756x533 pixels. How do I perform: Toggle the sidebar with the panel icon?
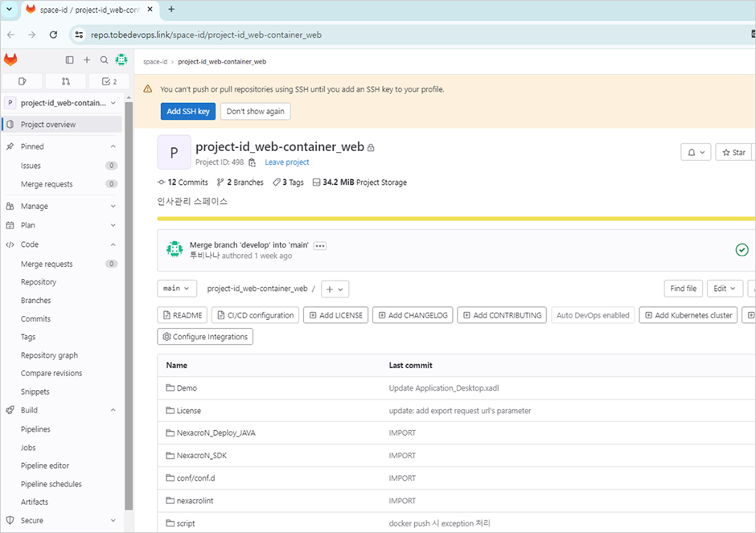pyautogui.click(x=69, y=59)
